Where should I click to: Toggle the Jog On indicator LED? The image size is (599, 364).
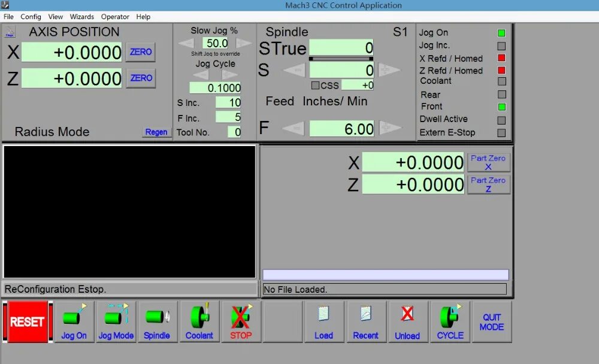pos(501,34)
